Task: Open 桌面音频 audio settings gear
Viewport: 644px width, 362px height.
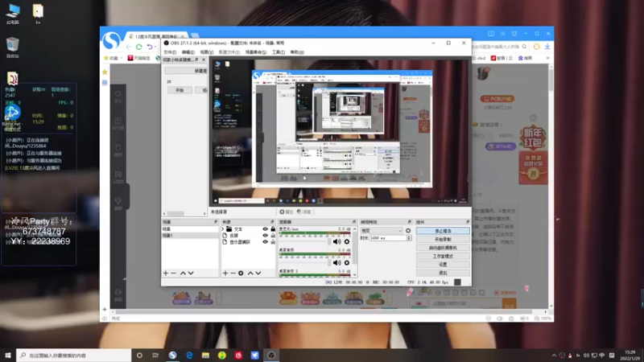Action: coord(347,263)
